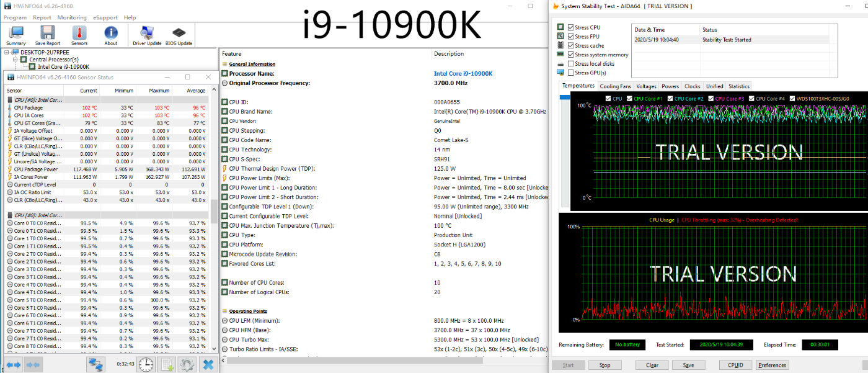Click the FPU icon beside Stress FPU
The height and width of the screenshot is (373, 868).
[x=560, y=37]
